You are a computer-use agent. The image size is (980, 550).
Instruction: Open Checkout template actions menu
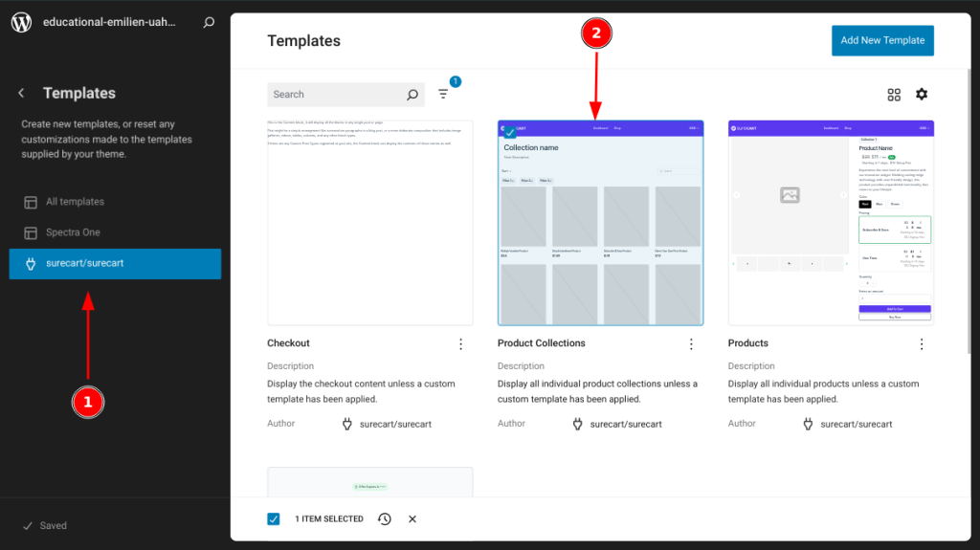pyautogui.click(x=460, y=343)
